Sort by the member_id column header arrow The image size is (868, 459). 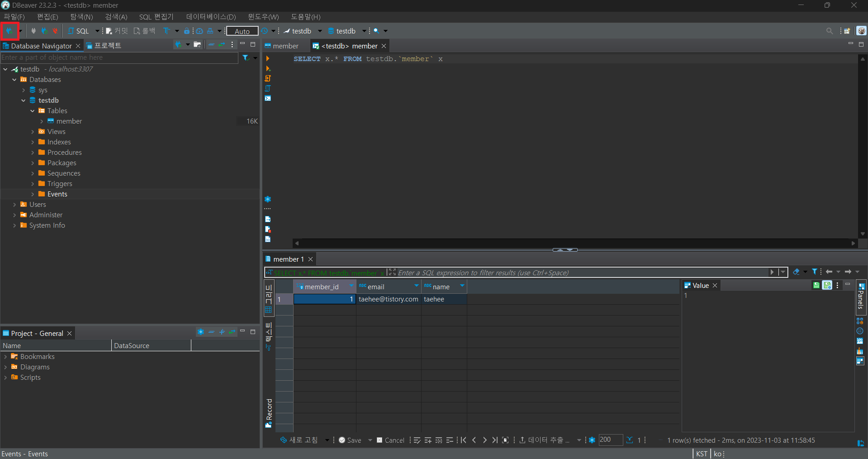pyautogui.click(x=351, y=286)
